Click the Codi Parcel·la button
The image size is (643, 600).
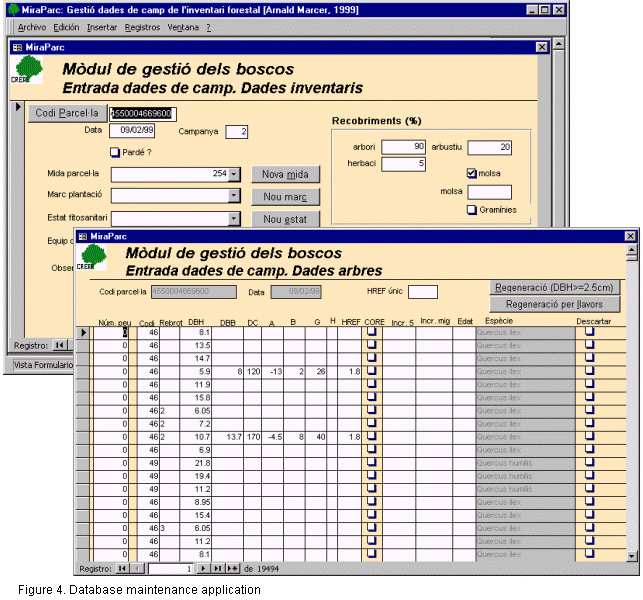coord(67,113)
